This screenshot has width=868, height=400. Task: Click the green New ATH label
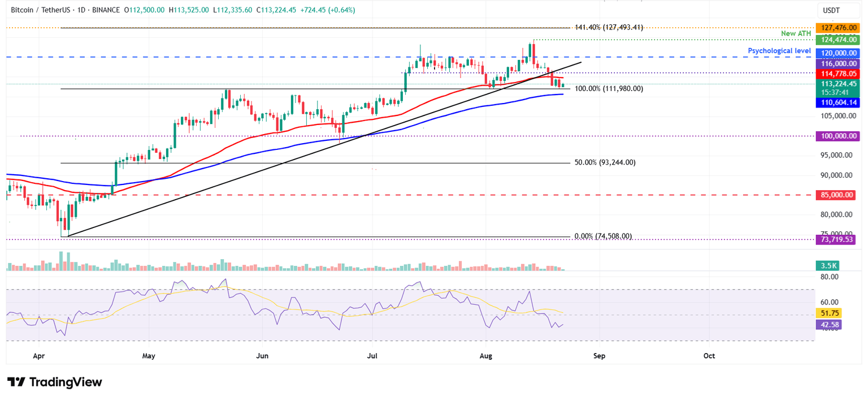coord(795,33)
